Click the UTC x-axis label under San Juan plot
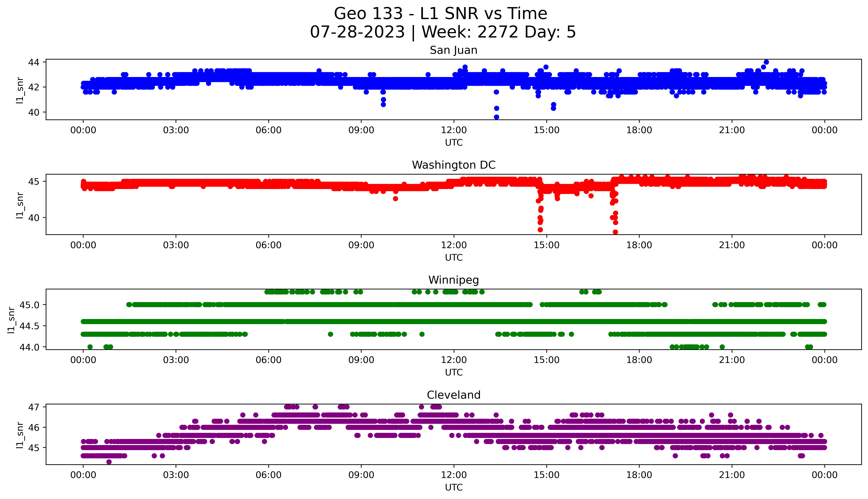 pos(454,143)
